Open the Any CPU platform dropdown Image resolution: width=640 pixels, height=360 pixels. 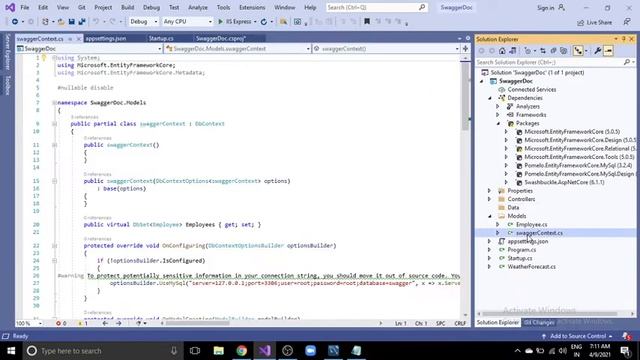click(x=187, y=22)
